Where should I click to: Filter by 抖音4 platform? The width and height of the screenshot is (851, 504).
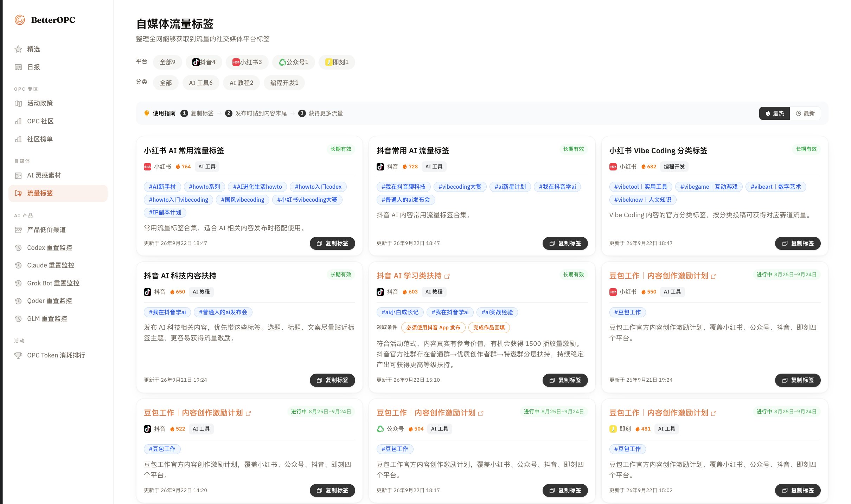click(204, 62)
